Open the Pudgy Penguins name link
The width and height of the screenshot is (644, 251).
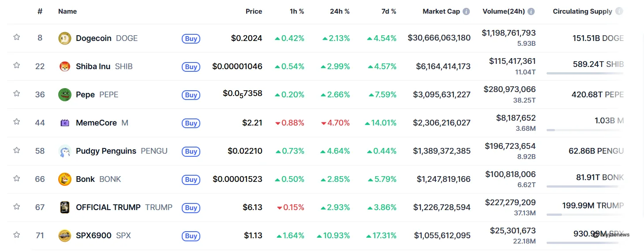pos(106,151)
